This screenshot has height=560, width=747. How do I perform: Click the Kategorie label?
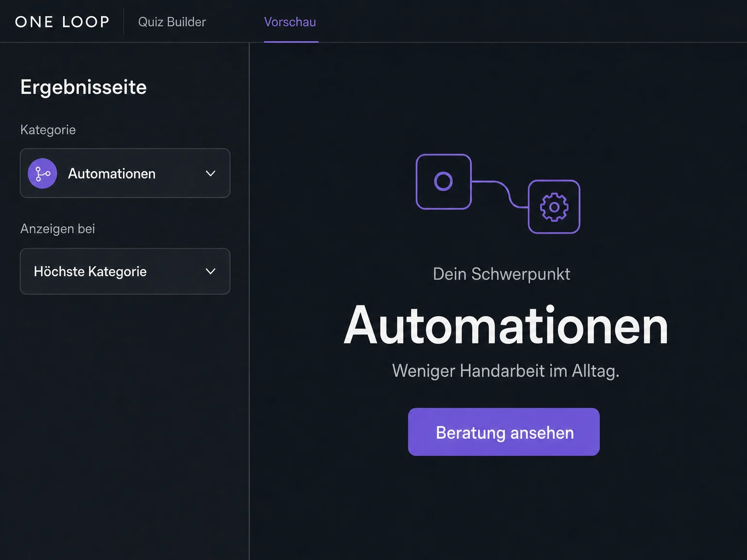pos(48,130)
